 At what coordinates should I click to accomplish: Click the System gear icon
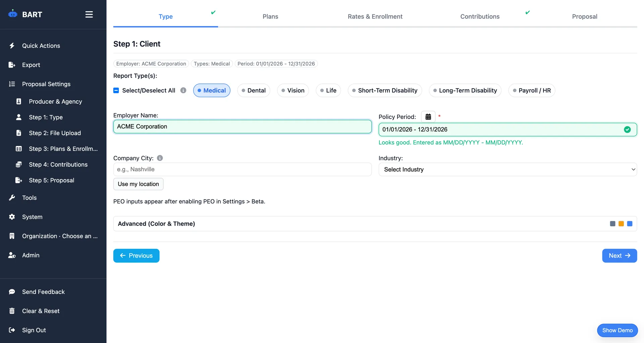pyautogui.click(x=12, y=217)
